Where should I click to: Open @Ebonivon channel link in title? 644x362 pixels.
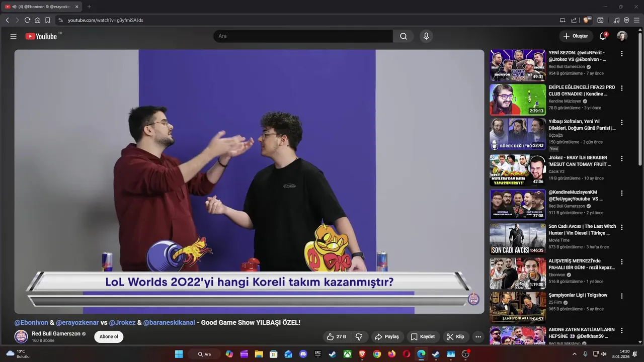click(31, 323)
